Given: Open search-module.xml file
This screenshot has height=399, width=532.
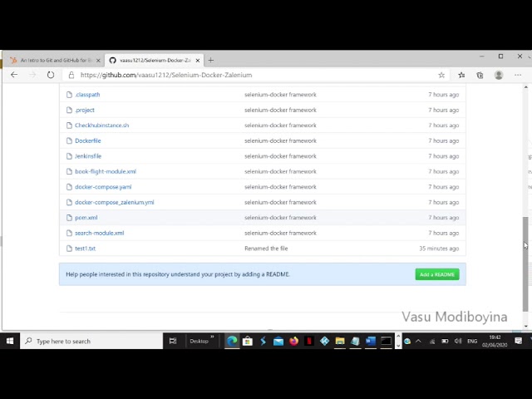Looking at the screenshot, I should pyautogui.click(x=100, y=233).
